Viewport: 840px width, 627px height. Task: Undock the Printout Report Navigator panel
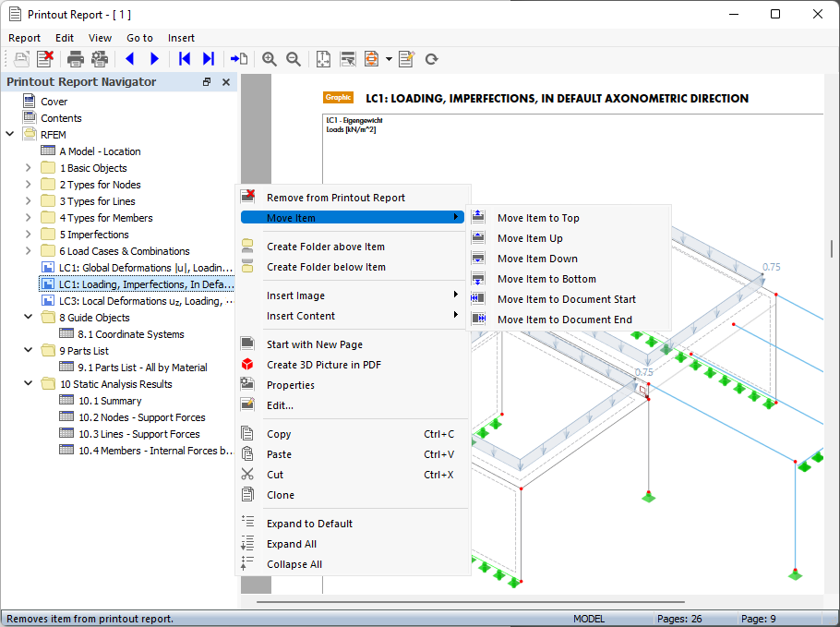pos(207,82)
